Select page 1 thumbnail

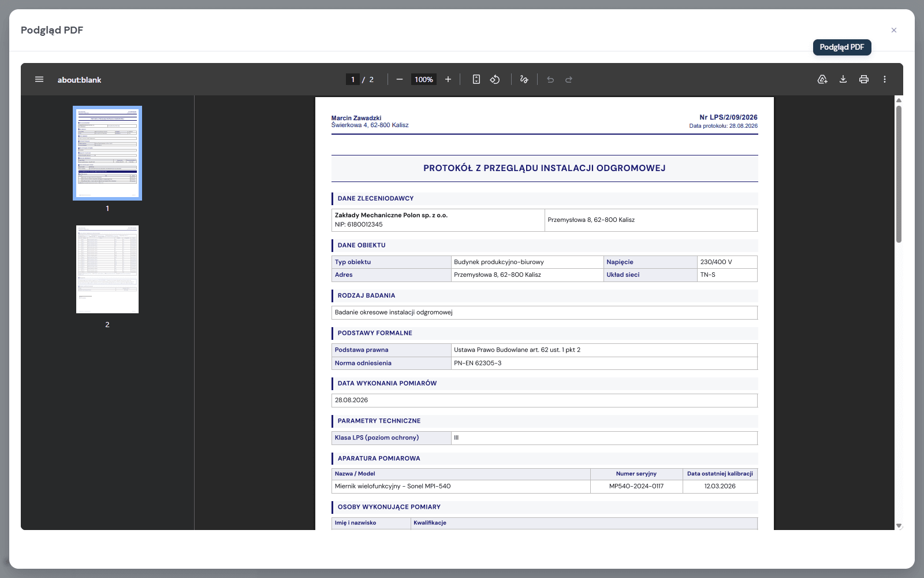107,153
